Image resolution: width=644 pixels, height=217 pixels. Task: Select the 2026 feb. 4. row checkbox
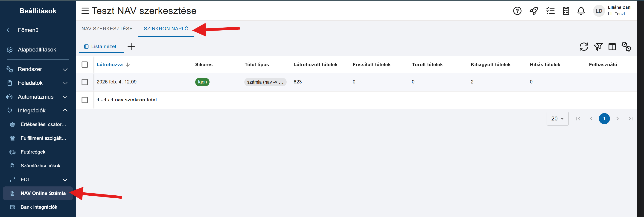pyautogui.click(x=85, y=82)
